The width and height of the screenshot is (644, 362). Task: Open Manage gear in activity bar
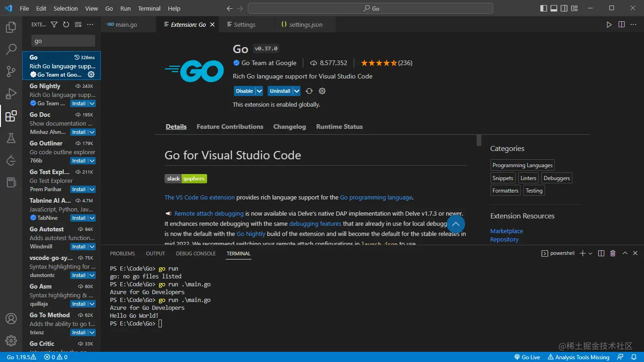tap(11, 341)
